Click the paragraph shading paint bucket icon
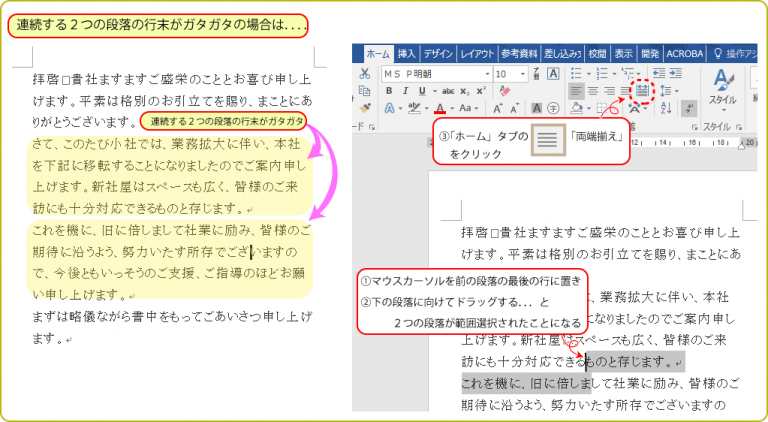Image resolution: width=768 pixels, height=422 pixels. tap(577, 108)
